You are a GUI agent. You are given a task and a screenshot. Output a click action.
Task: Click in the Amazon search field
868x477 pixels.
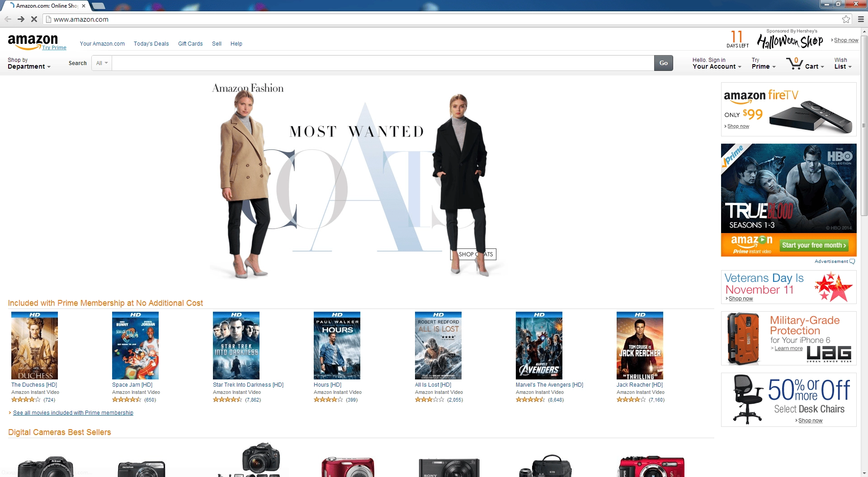point(382,63)
